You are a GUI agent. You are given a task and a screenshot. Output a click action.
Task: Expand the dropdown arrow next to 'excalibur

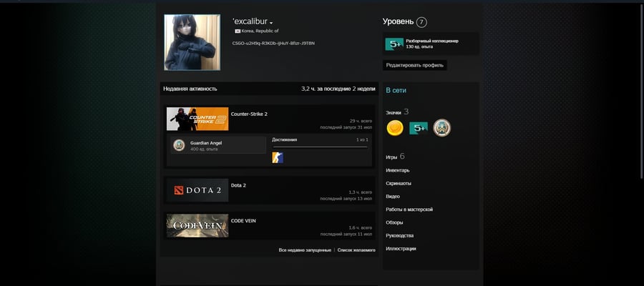click(271, 23)
